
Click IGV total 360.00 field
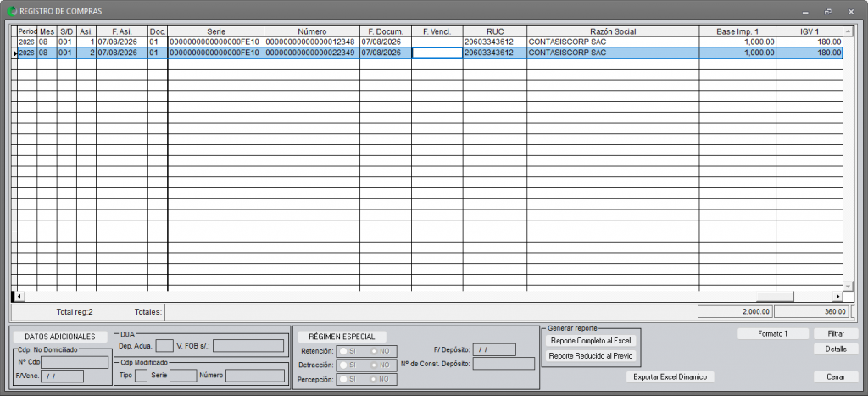coord(811,312)
